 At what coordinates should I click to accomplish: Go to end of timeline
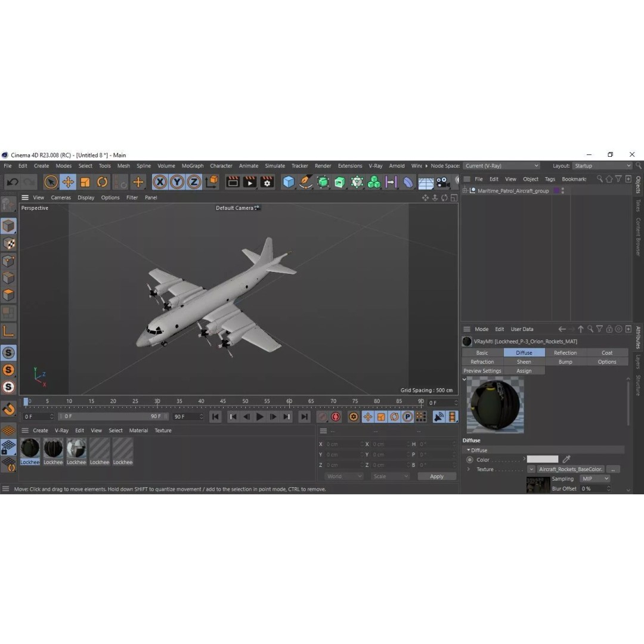pos(304,416)
